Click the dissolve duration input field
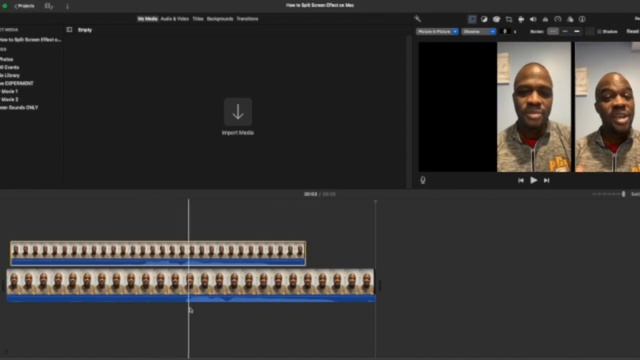Viewport: 640px width, 360px height. pos(505,31)
